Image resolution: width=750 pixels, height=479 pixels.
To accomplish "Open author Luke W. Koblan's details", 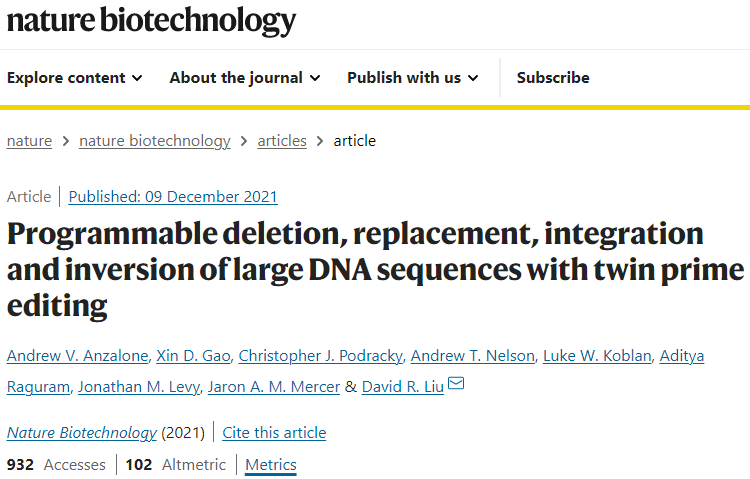I will [597, 356].
